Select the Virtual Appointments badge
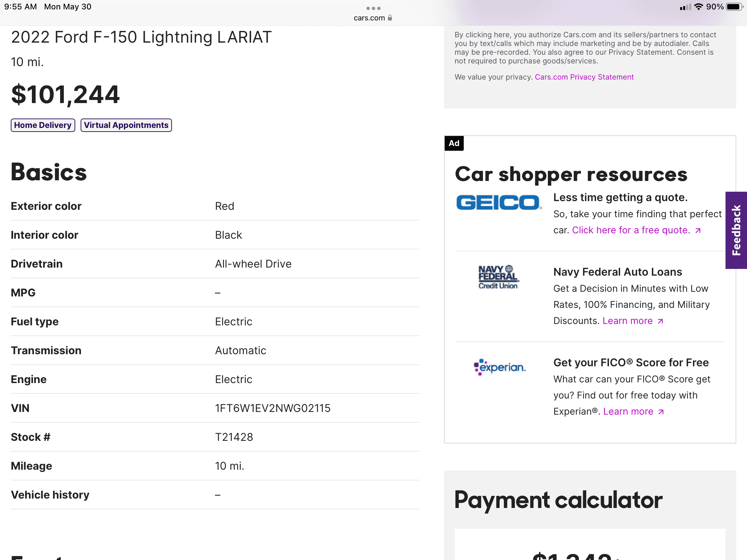 pyautogui.click(x=126, y=125)
